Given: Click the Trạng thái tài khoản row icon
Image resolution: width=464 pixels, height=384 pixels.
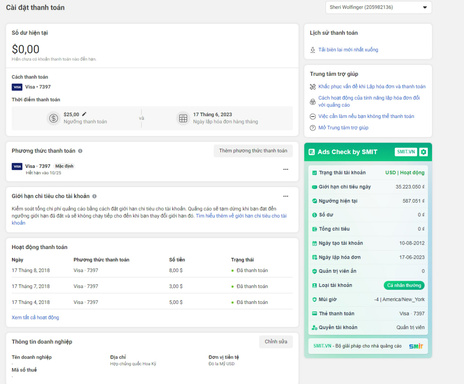Looking at the screenshot, I should coord(314,173).
